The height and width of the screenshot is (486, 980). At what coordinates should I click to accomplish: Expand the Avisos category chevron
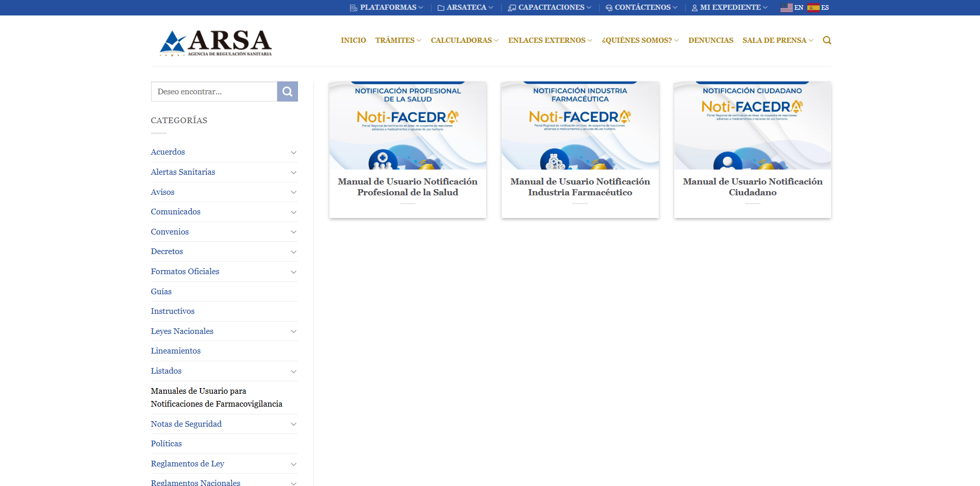point(294,192)
